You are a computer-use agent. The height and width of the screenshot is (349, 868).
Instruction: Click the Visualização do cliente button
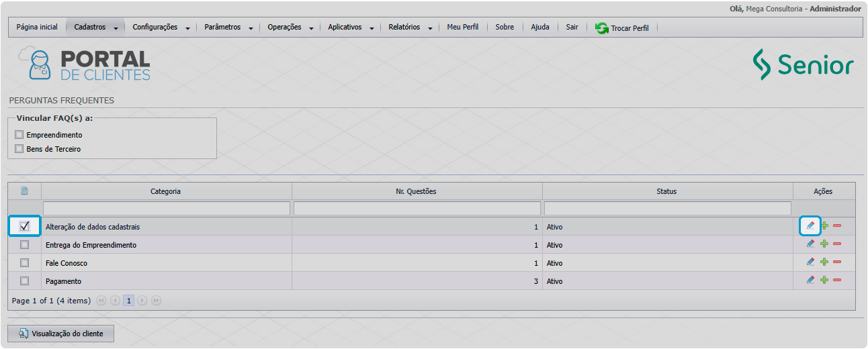(x=60, y=333)
